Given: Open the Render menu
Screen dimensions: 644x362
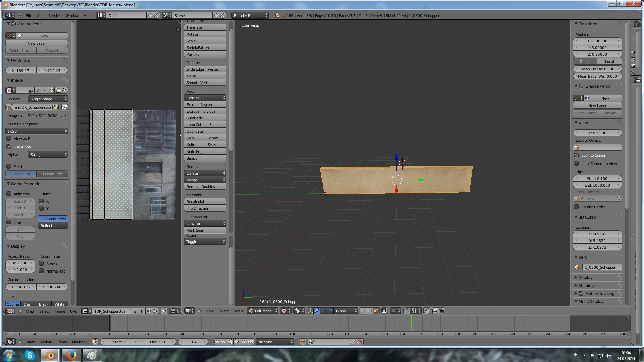Looking at the screenshot, I should tap(54, 16).
